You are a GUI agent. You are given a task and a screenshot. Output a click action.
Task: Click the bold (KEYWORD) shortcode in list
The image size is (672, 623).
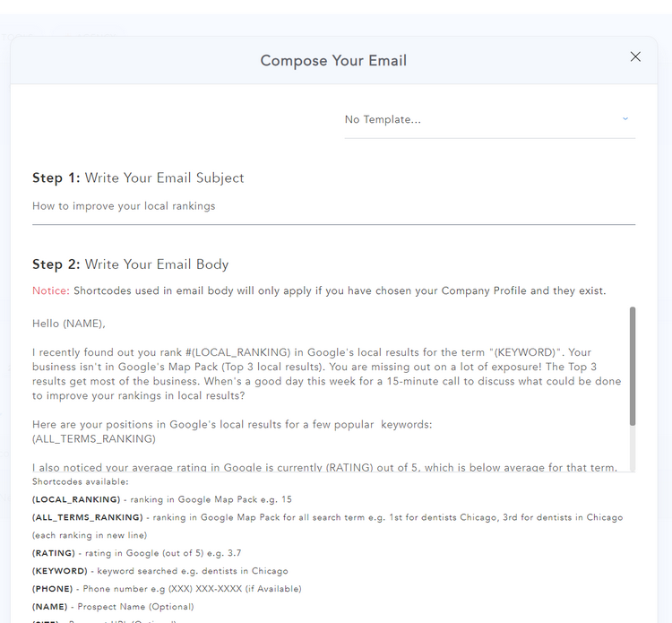click(x=59, y=571)
